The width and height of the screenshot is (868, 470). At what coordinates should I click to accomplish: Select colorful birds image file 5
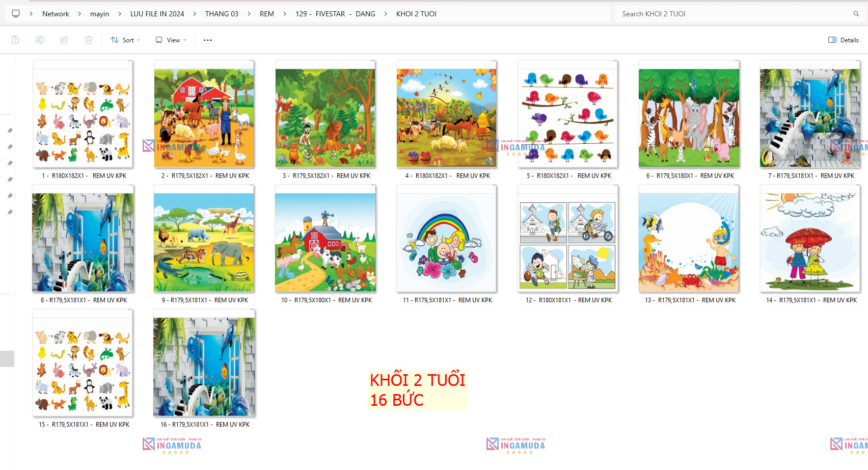click(568, 118)
